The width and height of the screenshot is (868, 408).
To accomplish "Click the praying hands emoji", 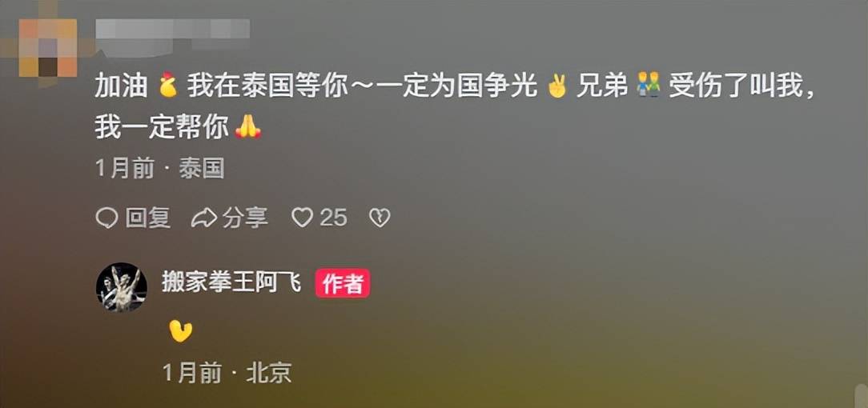I will click(x=248, y=129).
